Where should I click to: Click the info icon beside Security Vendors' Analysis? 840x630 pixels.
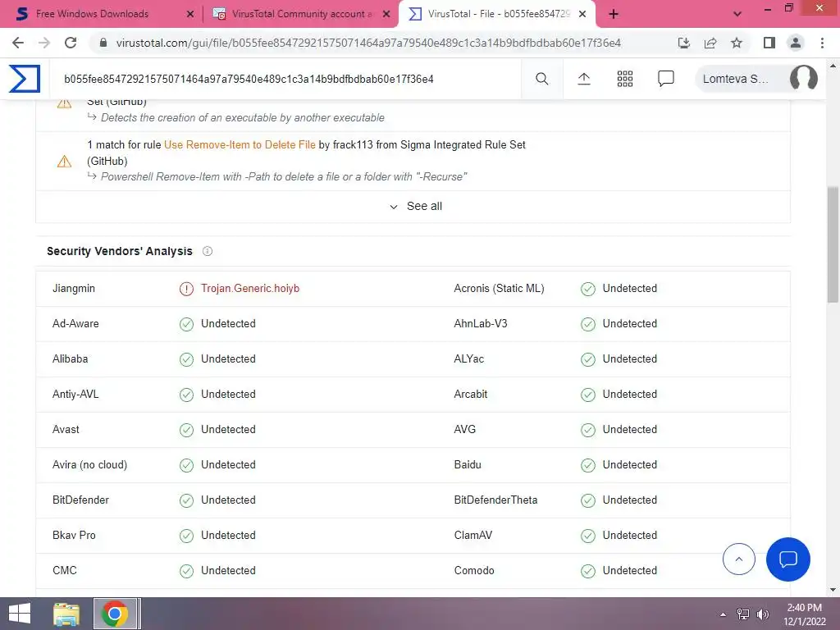pos(208,251)
